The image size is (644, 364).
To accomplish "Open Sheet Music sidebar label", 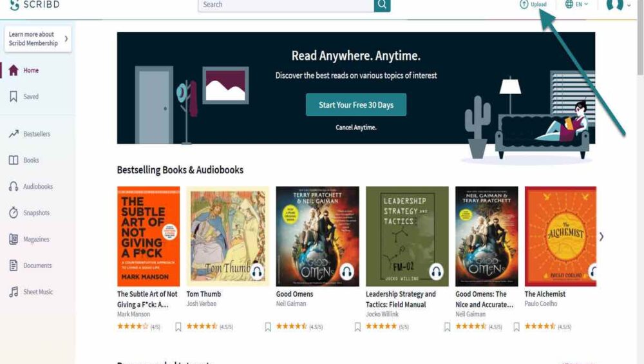I will pyautogui.click(x=38, y=292).
